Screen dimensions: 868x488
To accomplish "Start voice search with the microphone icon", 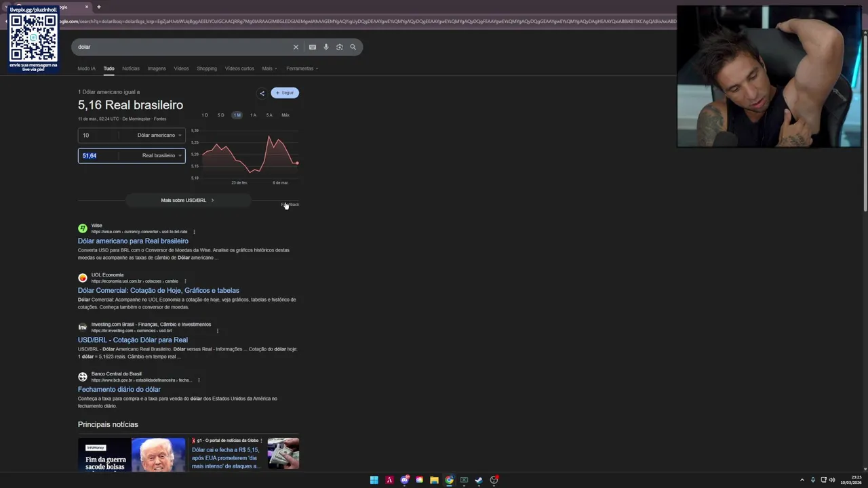I will click(326, 47).
